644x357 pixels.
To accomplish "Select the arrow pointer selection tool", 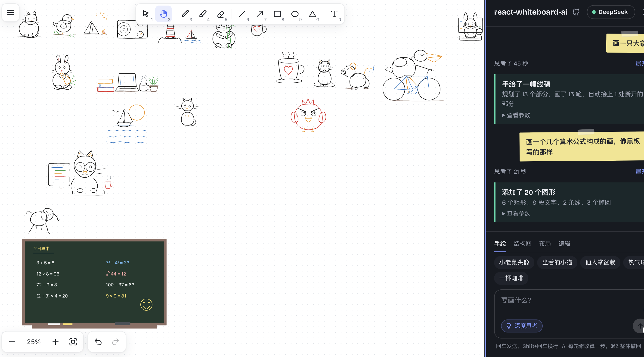I will (146, 14).
